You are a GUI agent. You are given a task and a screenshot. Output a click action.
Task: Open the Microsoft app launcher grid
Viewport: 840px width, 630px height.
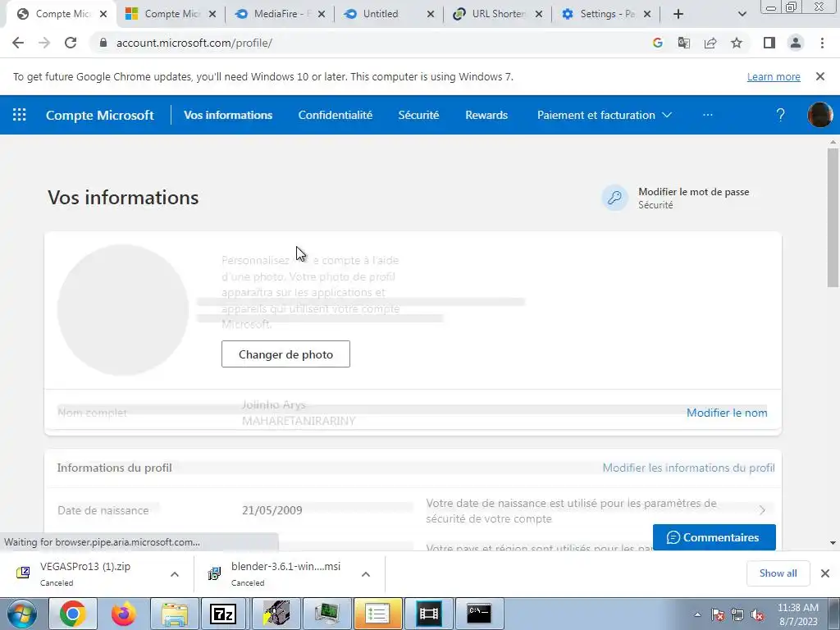point(20,115)
